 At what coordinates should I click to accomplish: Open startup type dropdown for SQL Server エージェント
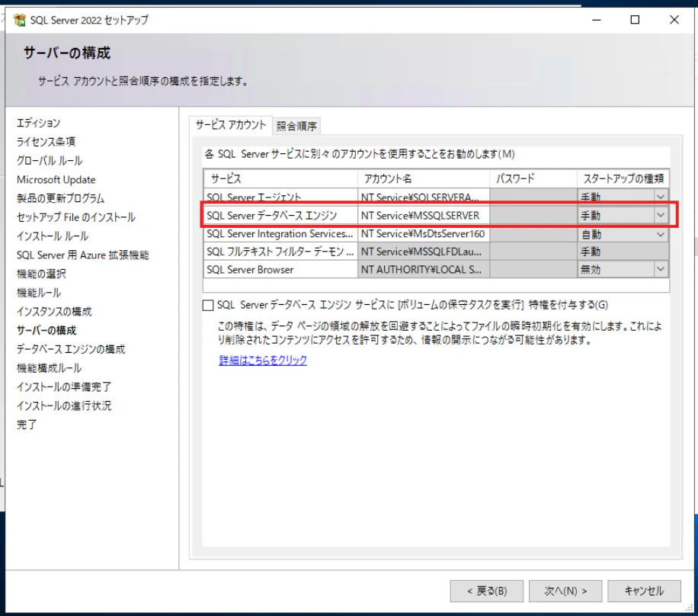click(661, 197)
